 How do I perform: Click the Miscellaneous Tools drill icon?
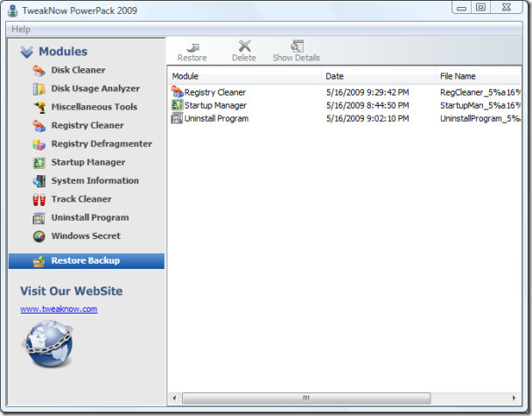39,108
